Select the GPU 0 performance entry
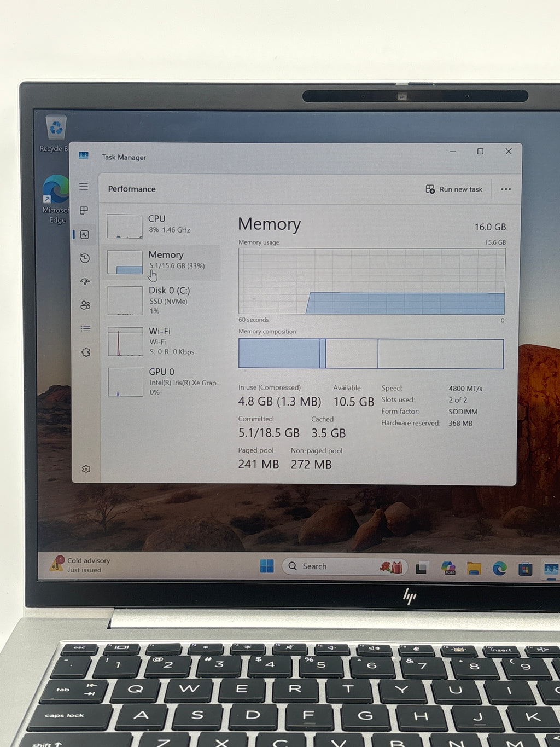Screen dimensions: 560x747 (x=163, y=381)
